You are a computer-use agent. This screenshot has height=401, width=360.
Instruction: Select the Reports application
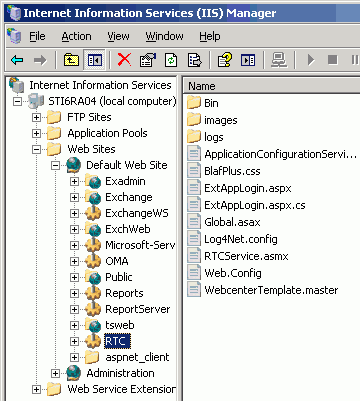[124, 293]
